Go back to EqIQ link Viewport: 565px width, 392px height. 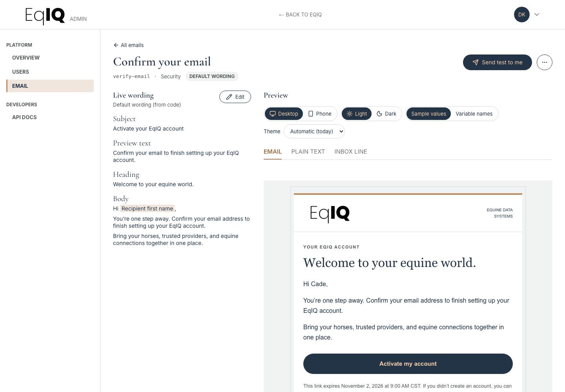pos(300,15)
